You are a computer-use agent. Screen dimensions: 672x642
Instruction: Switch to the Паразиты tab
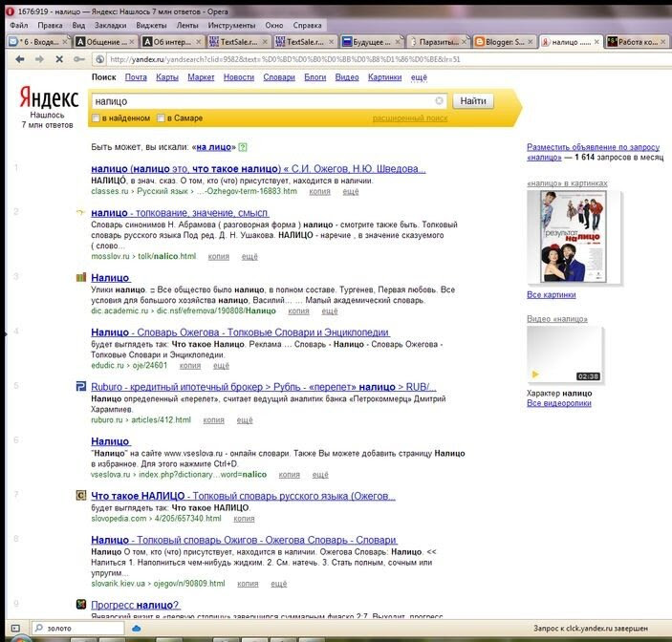438,41
